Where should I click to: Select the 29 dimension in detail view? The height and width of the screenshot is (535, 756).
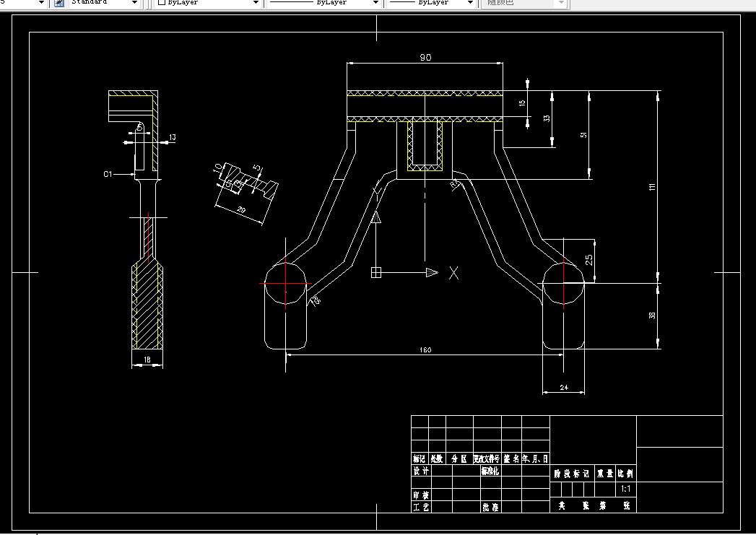(242, 209)
